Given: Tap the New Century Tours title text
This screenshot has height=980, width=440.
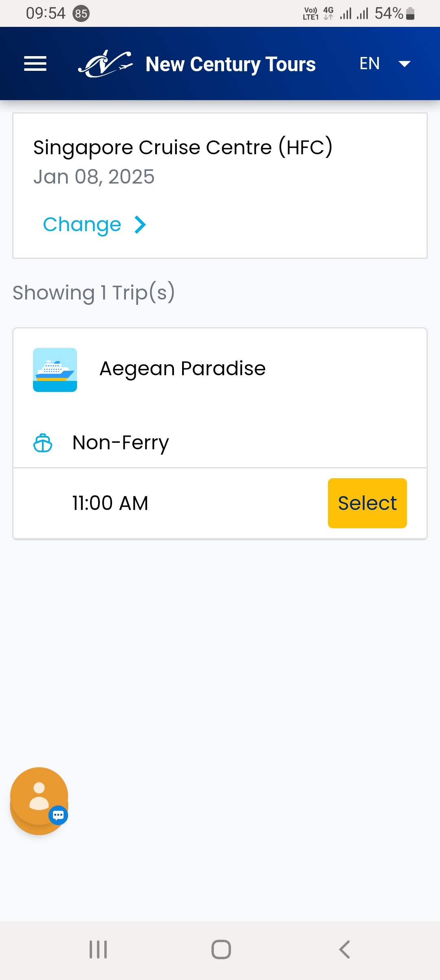Looking at the screenshot, I should coord(231,64).
